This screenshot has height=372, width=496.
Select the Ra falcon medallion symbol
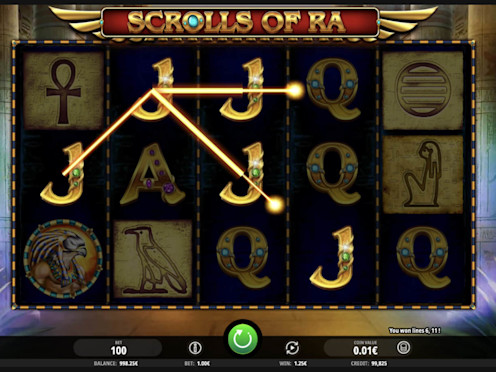coord(63,258)
